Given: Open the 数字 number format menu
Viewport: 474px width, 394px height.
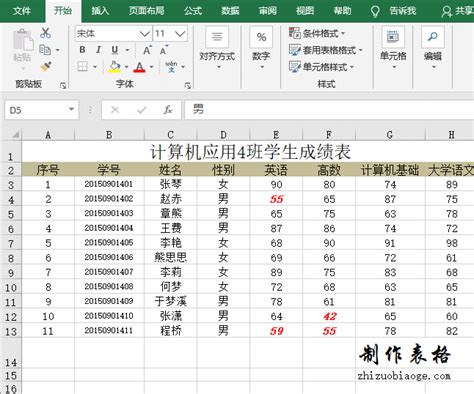Looking at the screenshot, I should point(261,48).
